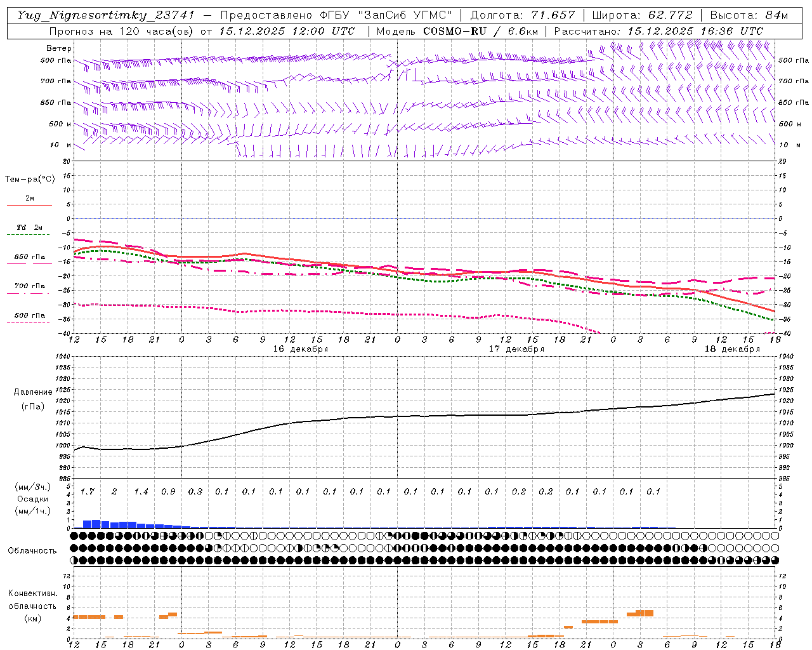Viewport: 812px width, 650px height.
Task: Select the '18 декабря' date label
Action: (732, 348)
